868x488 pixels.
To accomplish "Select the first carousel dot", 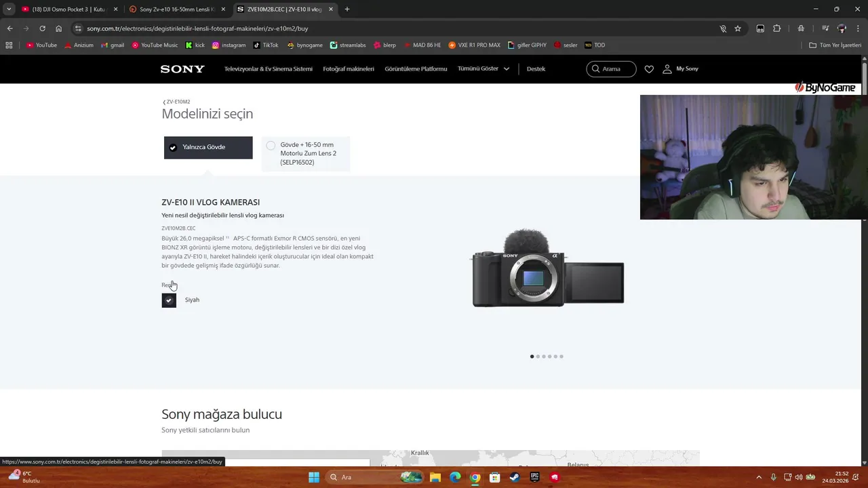I will tap(532, 357).
